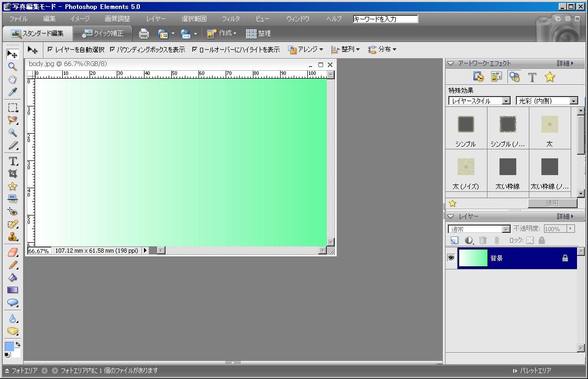
Task: Click the foreground color swatch
Action: pos(9,347)
